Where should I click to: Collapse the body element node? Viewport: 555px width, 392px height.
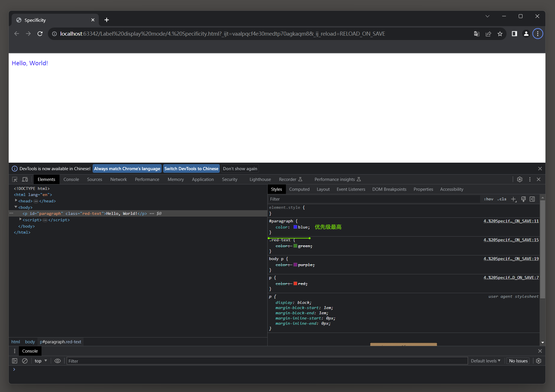click(16, 207)
